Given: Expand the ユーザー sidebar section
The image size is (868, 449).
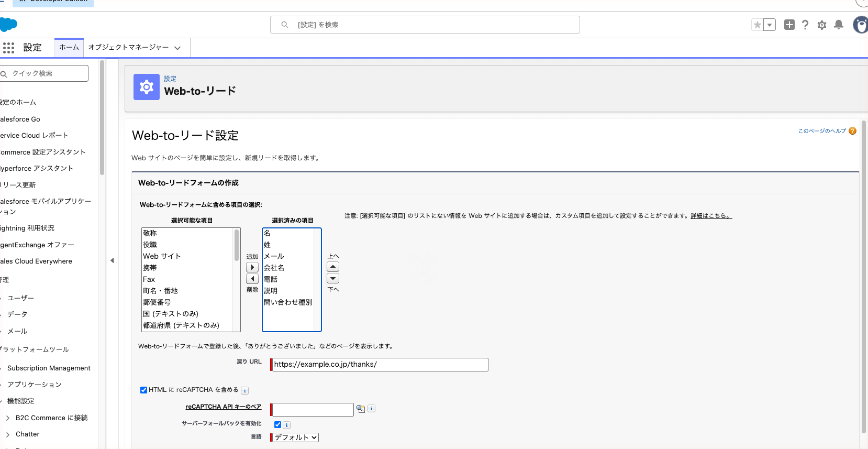Looking at the screenshot, I should point(2,298).
